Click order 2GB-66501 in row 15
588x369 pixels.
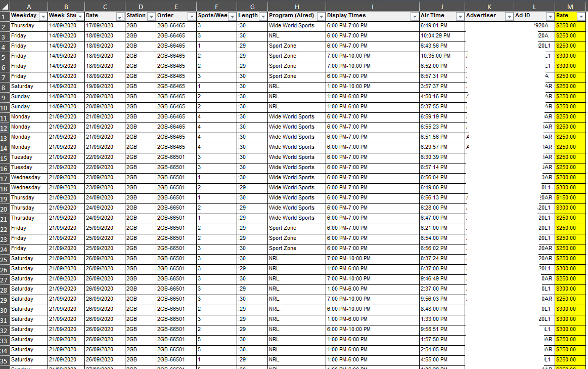[171, 157]
